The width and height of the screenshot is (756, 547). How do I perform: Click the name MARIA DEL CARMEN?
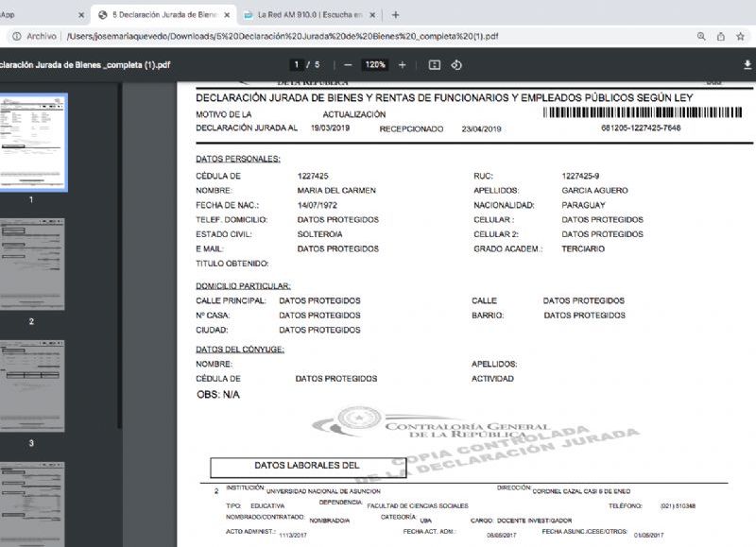tap(336, 191)
